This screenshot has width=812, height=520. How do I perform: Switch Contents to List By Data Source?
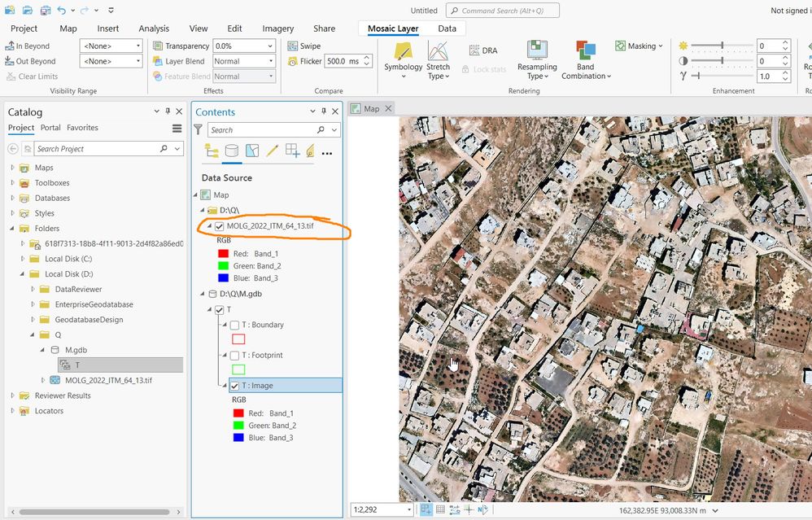232,151
